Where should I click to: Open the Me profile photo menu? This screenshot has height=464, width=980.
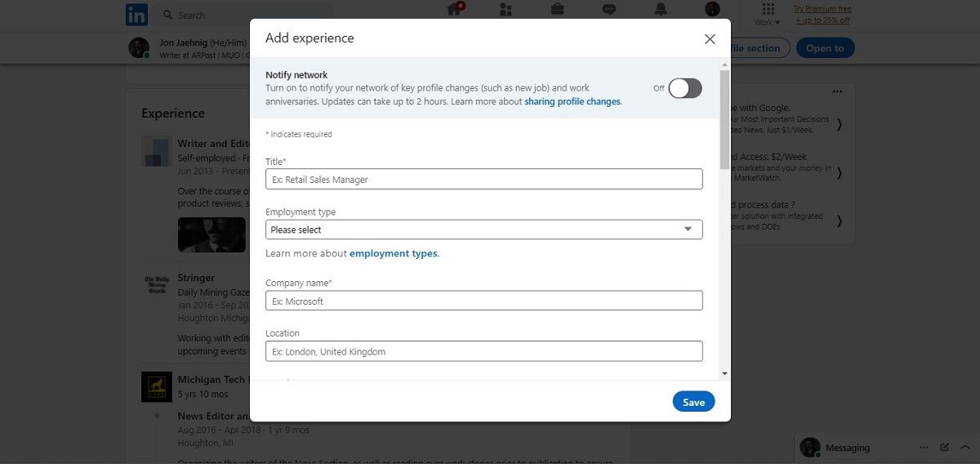coord(712,10)
